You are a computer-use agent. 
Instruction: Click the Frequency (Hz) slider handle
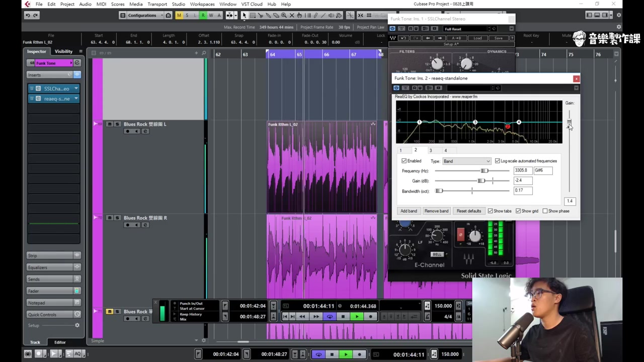coord(485,171)
